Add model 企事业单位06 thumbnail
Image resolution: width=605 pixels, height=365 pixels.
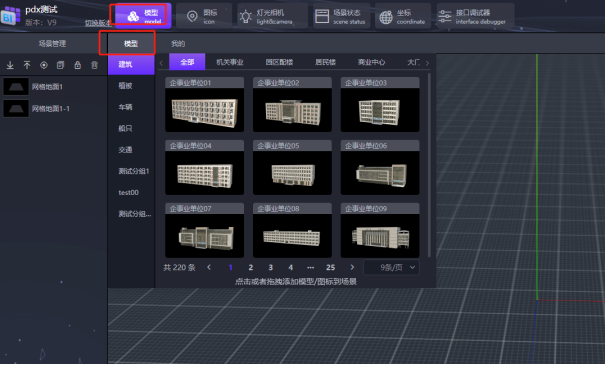pos(380,173)
